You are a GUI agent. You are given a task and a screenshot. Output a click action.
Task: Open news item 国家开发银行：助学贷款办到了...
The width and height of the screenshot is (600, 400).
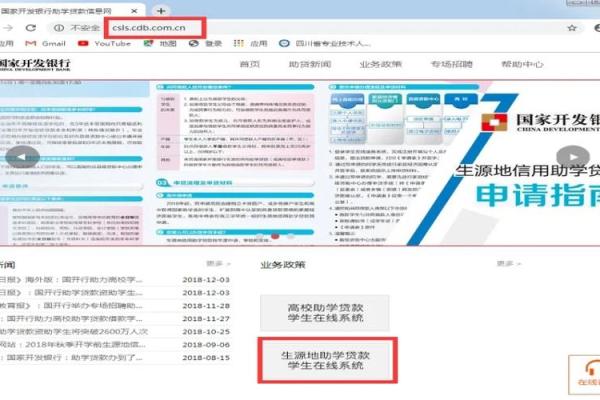[71, 358]
